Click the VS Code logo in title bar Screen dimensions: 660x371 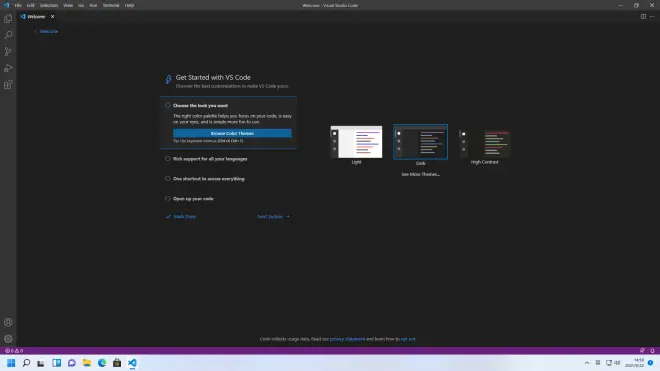pos(6,5)
